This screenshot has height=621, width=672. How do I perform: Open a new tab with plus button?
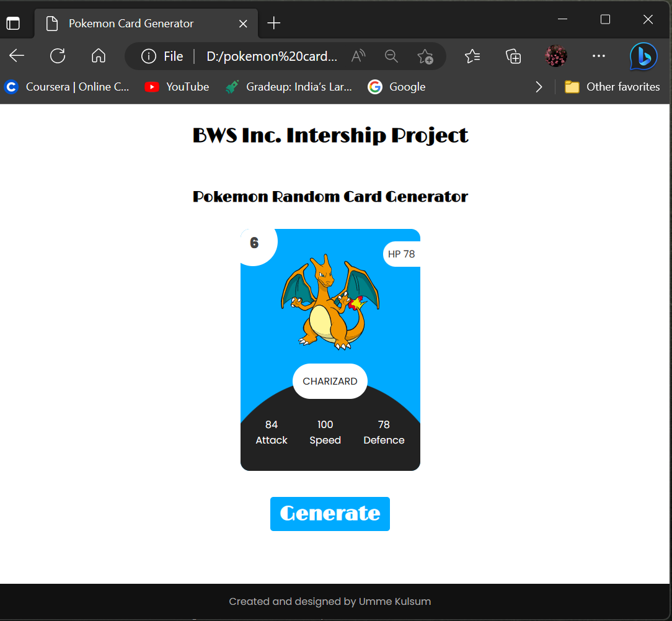coord(274,23)
